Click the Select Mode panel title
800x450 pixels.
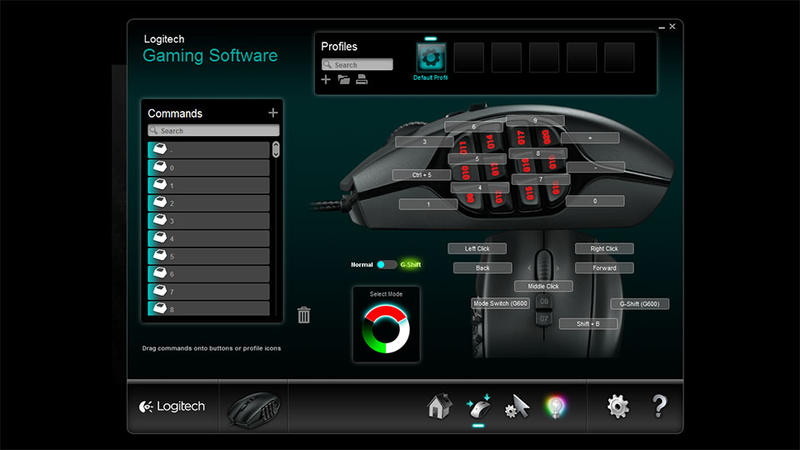click(386, 294)
